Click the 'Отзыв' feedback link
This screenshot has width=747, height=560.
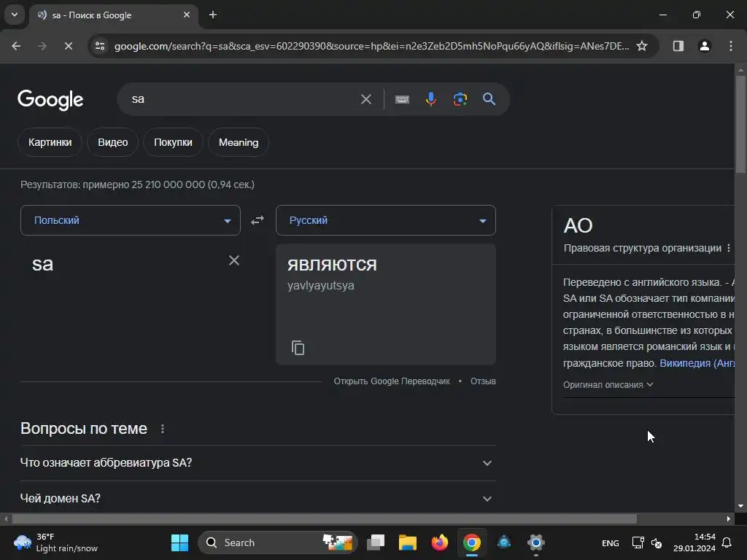point(483,381)
